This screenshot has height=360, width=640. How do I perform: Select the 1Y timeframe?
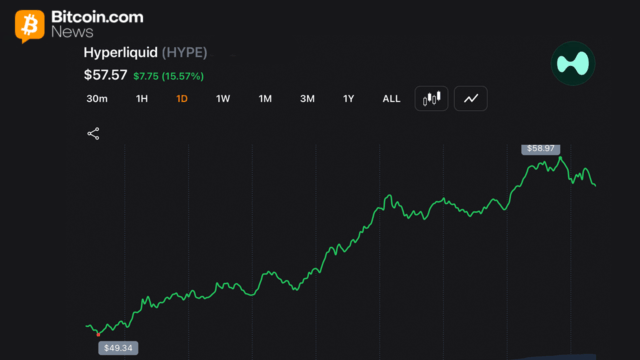pyautogui.click(x=348, y=99)
